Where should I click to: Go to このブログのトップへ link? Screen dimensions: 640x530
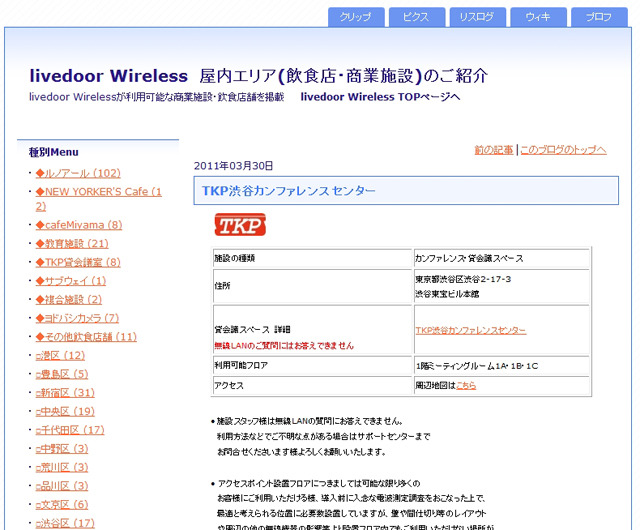click(x=563, y=150)
